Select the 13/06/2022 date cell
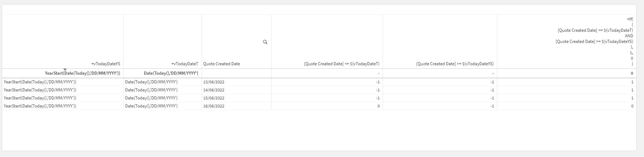 pos(214,82)
